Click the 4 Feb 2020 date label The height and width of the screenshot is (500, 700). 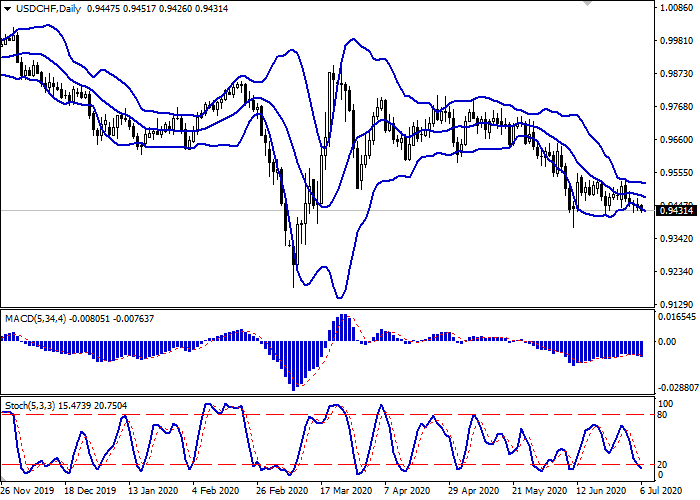pyautogui.click(x=216, y=491)
